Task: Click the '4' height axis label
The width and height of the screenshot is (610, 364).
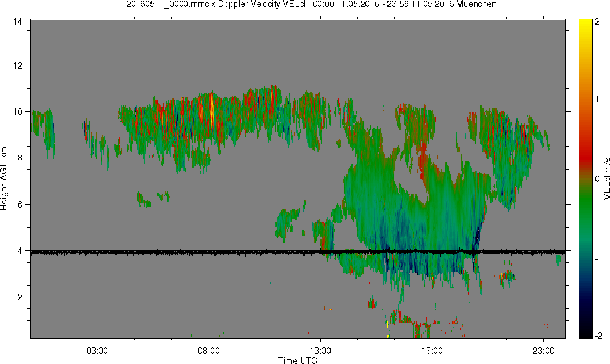Action: [19, 251]
